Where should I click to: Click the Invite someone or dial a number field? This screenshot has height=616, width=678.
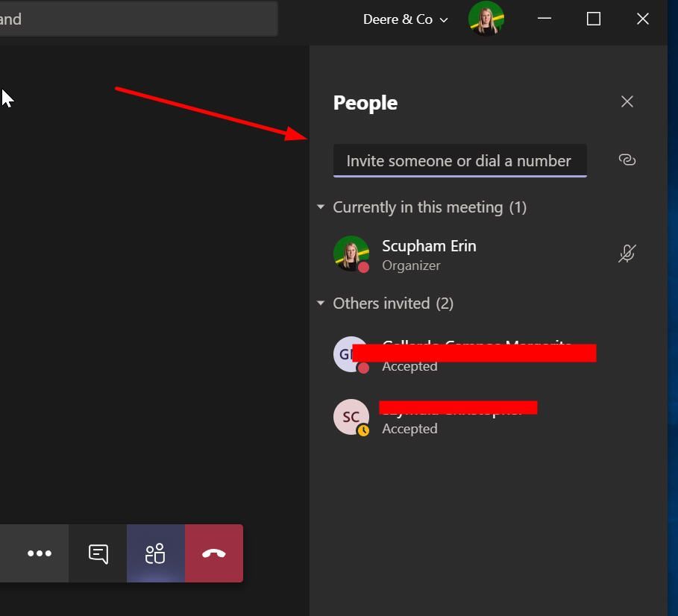click(459, 161)
